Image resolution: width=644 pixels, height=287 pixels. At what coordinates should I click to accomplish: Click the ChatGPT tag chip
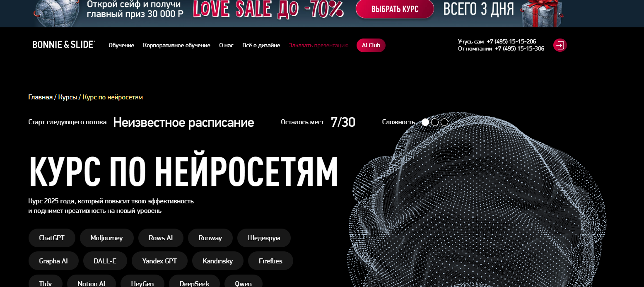pos(52,238)
